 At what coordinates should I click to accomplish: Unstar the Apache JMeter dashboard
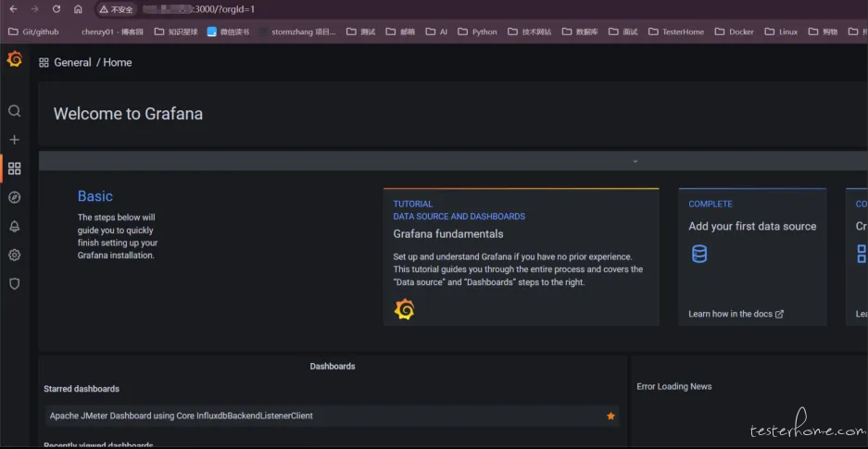point(610,416)
